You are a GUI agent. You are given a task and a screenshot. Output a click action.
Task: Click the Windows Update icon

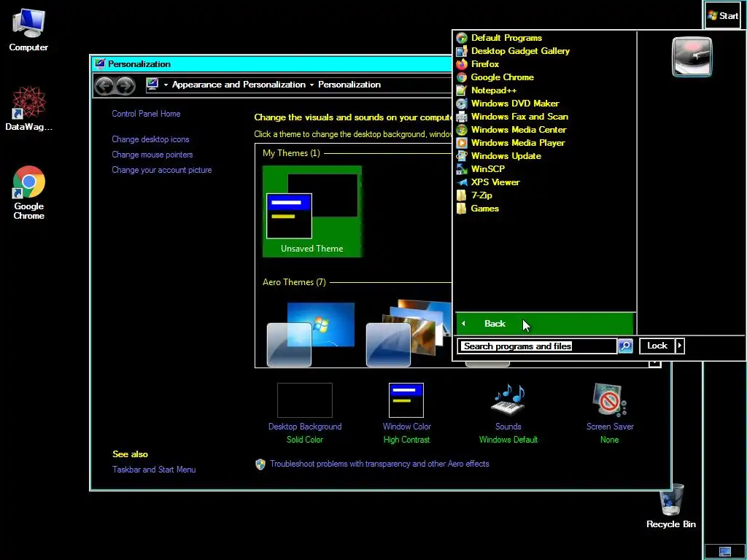(x=462, y=156)
